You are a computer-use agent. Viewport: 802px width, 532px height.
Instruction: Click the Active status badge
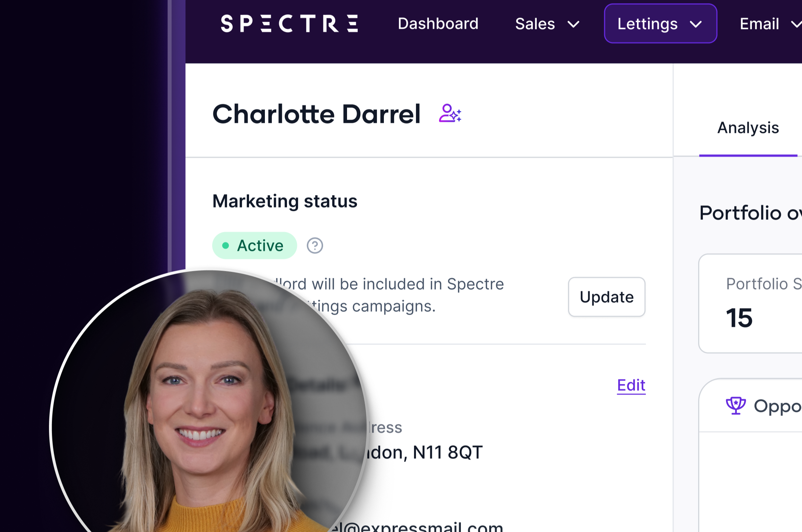(255, 246)
